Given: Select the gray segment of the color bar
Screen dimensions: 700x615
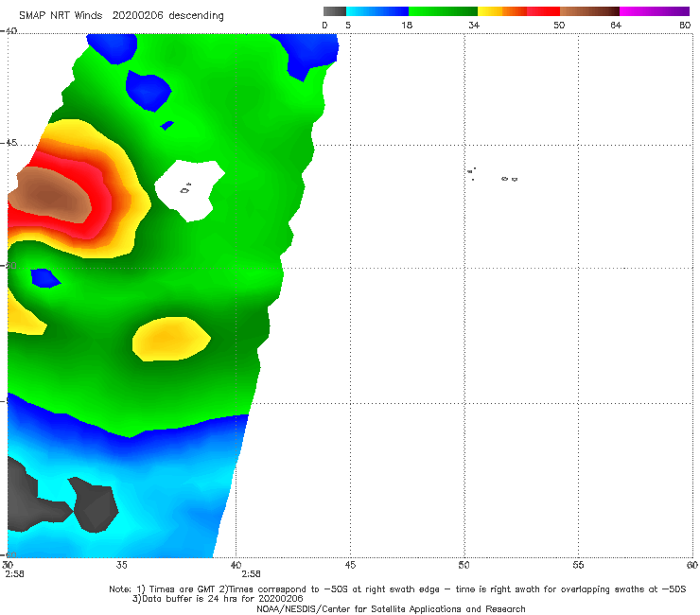Looking at the screenshot, I should coord(335,11).
